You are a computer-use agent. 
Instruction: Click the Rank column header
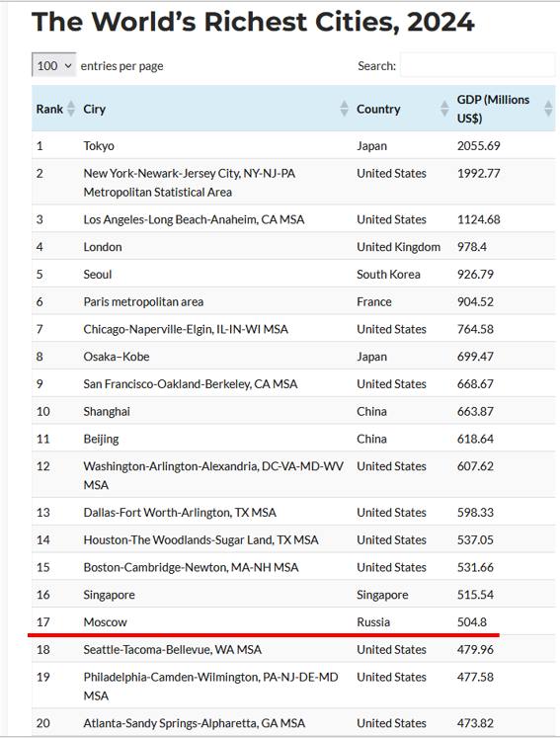coord(49,109)
